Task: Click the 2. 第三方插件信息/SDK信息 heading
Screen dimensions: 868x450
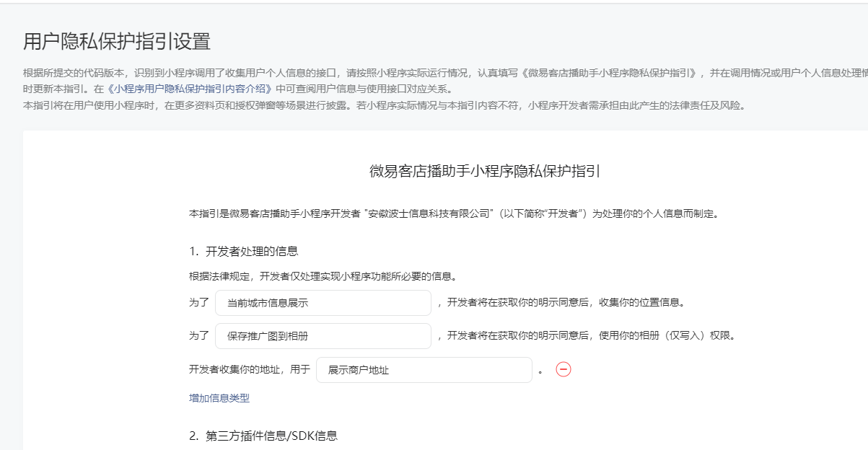Action: [x=263, y=436]
